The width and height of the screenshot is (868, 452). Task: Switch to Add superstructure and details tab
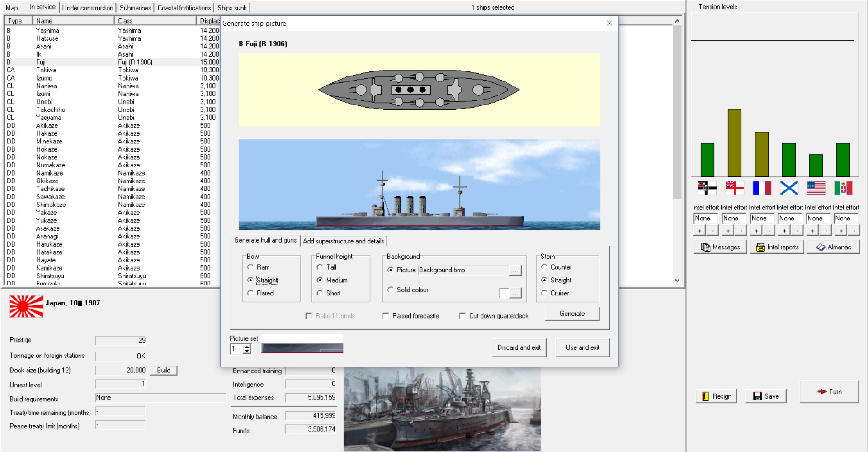(x=344, y=241)
